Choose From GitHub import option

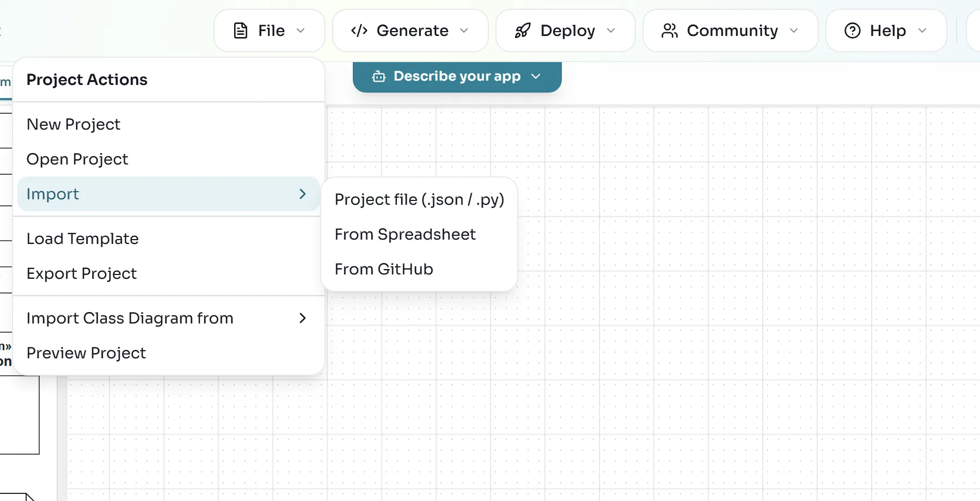click(x=419, y=269)
